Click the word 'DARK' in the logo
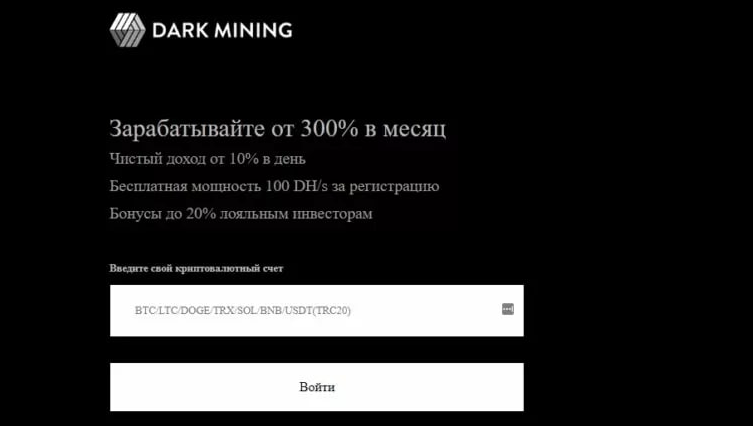 (177, 30)
